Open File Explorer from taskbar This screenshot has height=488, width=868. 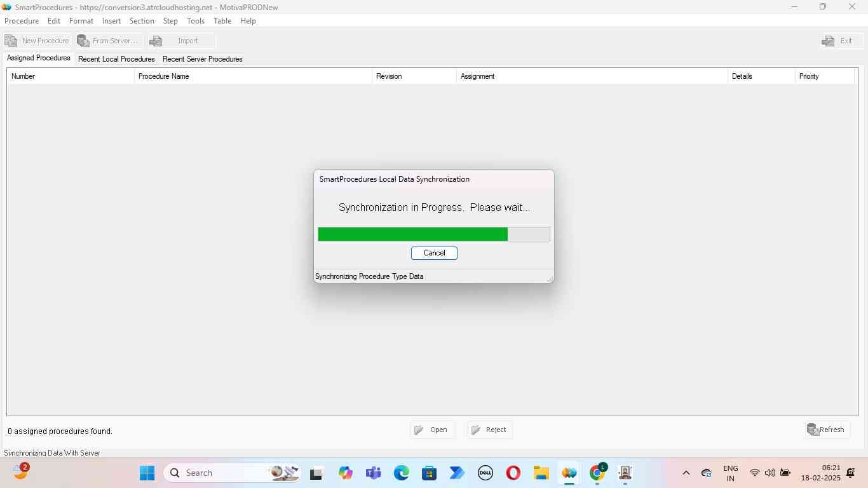[541, 473]
